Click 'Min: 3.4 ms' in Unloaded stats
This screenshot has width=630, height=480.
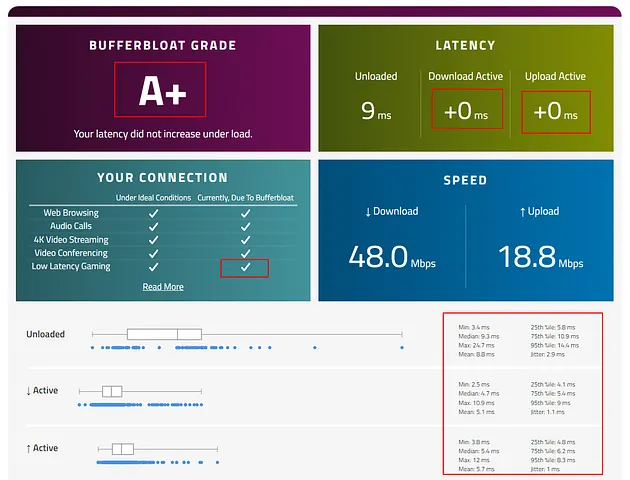coord(474,327)
